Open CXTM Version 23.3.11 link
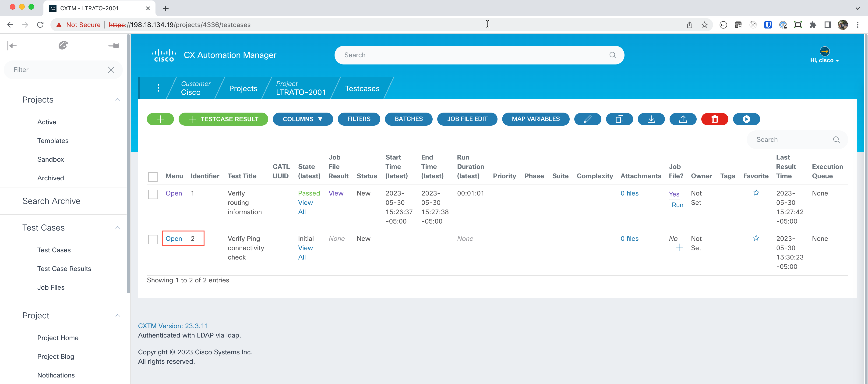Viewport: 868px width, 384px height. coord(173,326)
